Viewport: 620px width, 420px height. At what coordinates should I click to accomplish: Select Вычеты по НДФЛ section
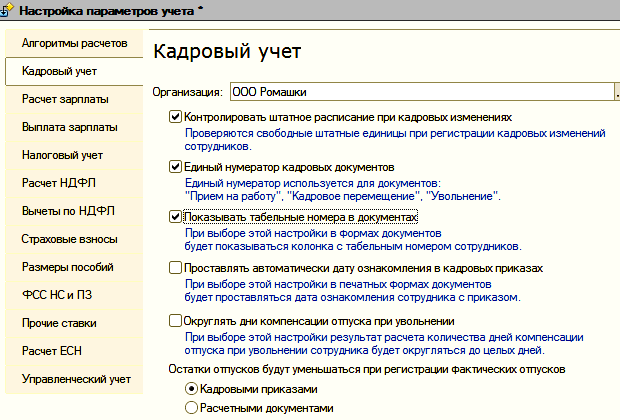tap(74, 211)
